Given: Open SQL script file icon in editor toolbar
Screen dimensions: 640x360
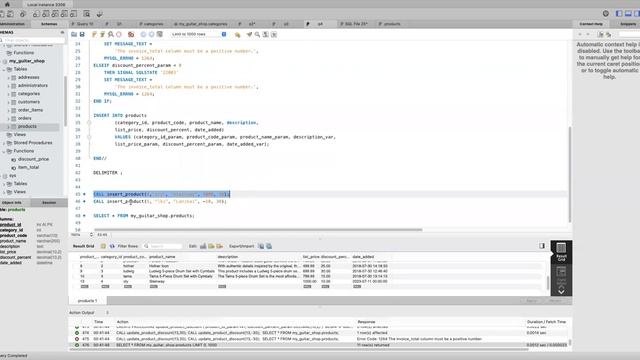Looking at the screenshot, I should click(x=74, y=35).
